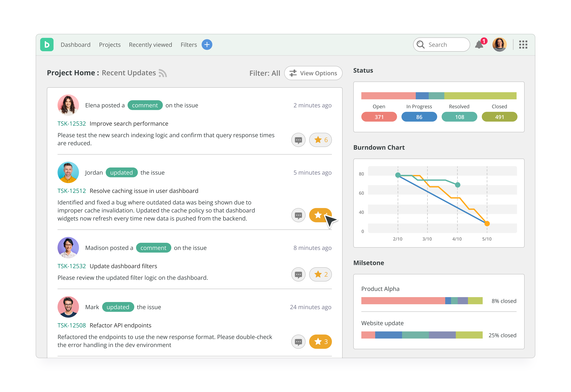Open the Recently viewed menu item

click(150, 45)
